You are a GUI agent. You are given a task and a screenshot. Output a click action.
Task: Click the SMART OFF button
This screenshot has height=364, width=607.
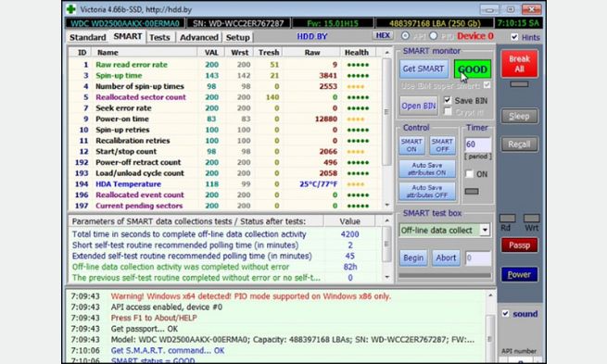coord(442,145)
